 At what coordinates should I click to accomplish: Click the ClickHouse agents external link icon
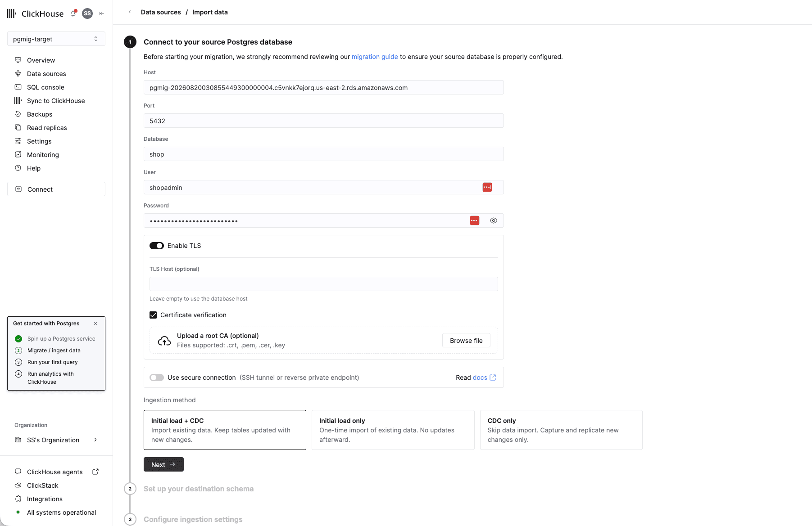(x=95, y=472)
